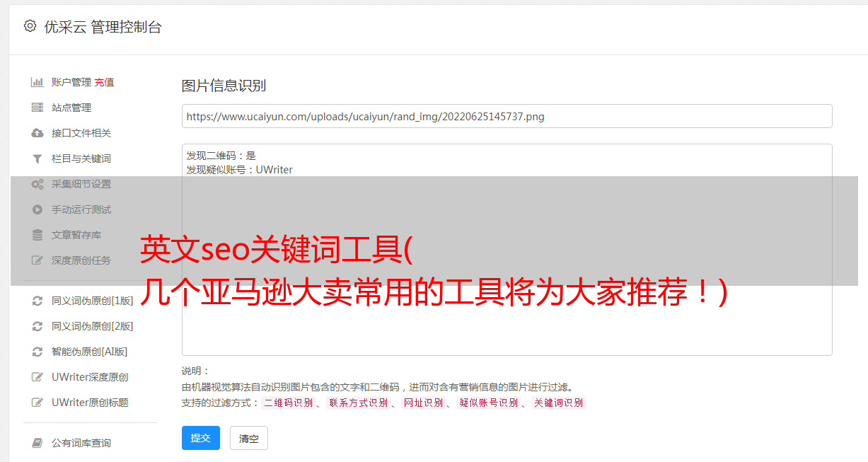
Task: Open 智能伪原创[AI版] menu item
Action: 89,352
